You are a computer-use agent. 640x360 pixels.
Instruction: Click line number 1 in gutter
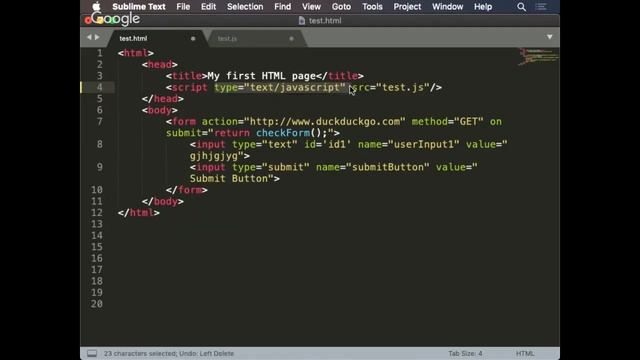pos(100,53)
